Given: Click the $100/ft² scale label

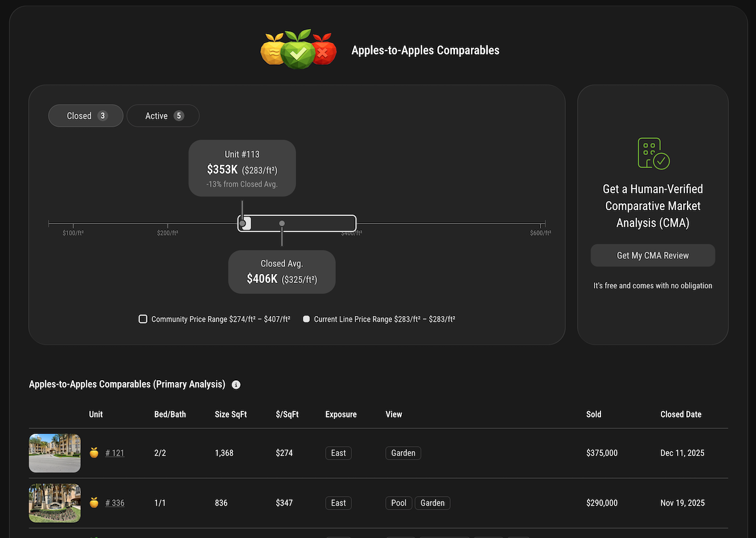Looking at the screenshot, I should click(x=73, y=233).
